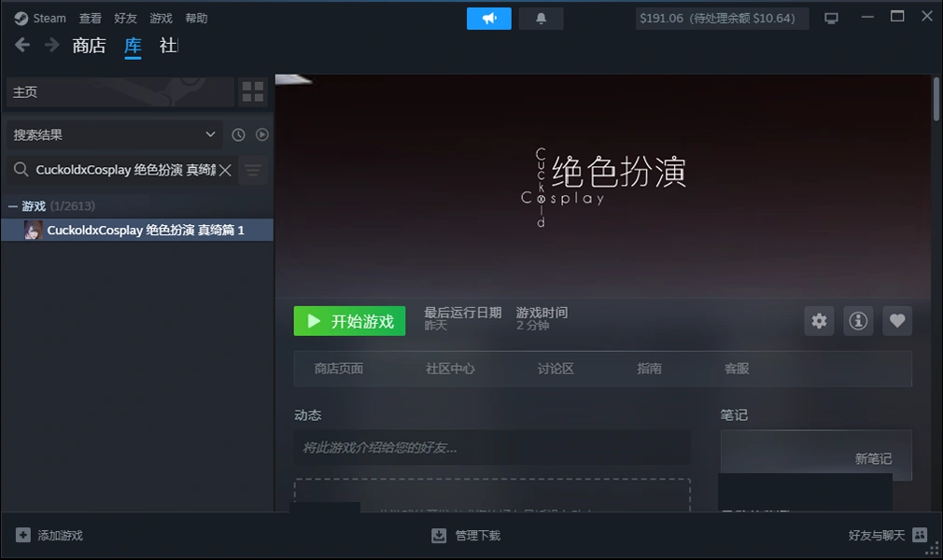Go forward with the right arrow
Screen dimensions: 943x560
click(x=51, y=45)
